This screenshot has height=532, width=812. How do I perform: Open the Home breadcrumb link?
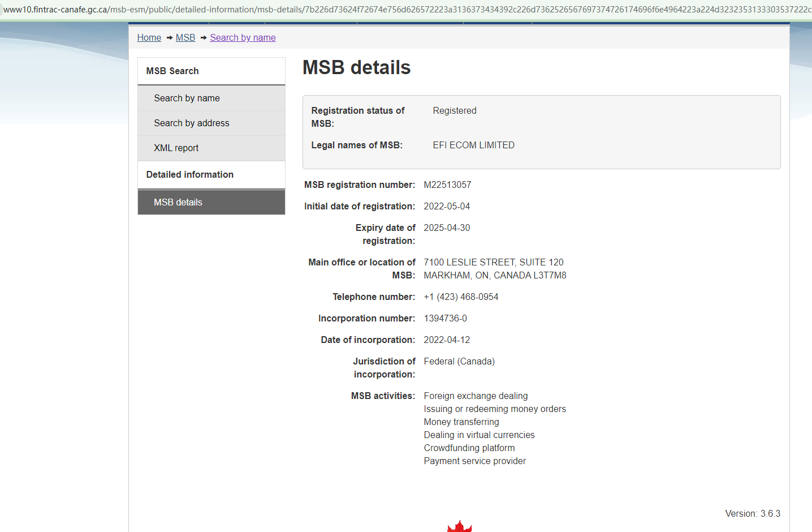(x=149, y=37)
